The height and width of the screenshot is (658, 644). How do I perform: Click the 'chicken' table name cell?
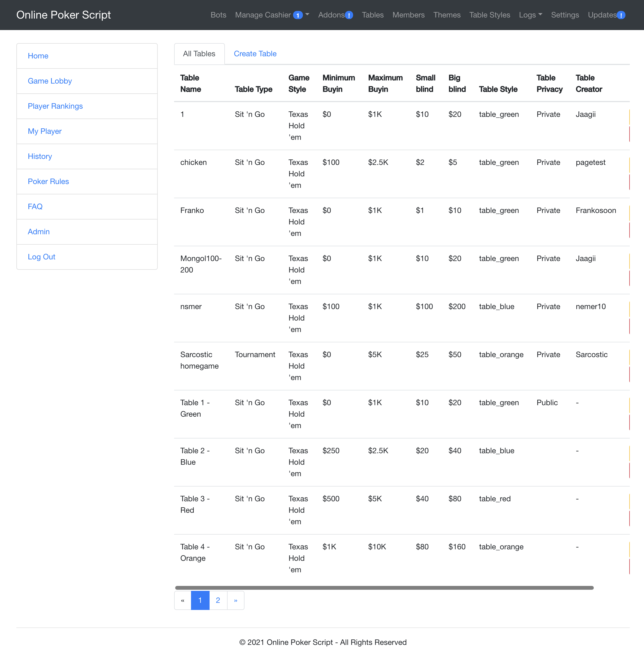click(193, 162)
